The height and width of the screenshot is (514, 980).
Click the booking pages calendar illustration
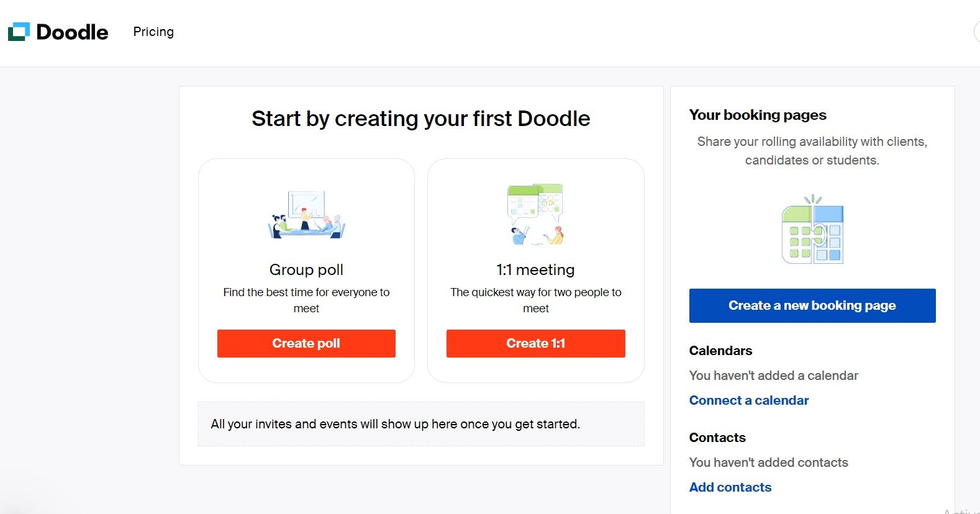pos(812,231)
